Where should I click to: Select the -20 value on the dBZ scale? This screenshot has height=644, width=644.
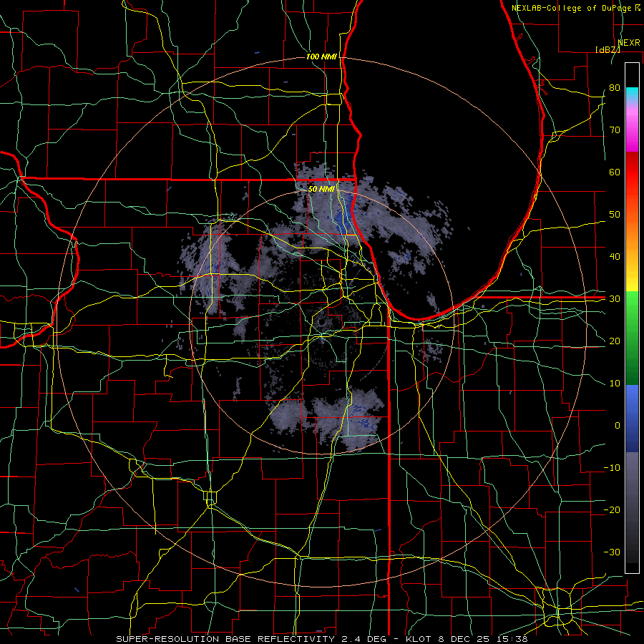[x=612, y=510]
